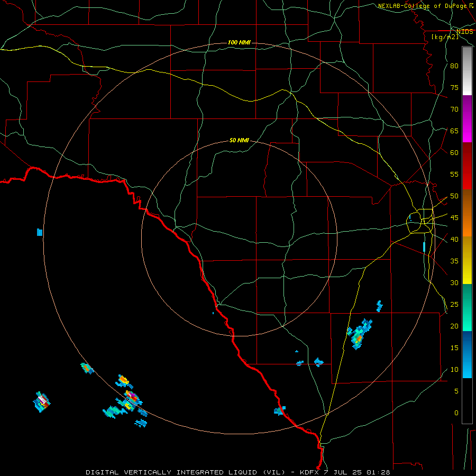This screenshot has width=476, height=476.
Task: Click the 50 value on the legend
Action: [454, 196]
